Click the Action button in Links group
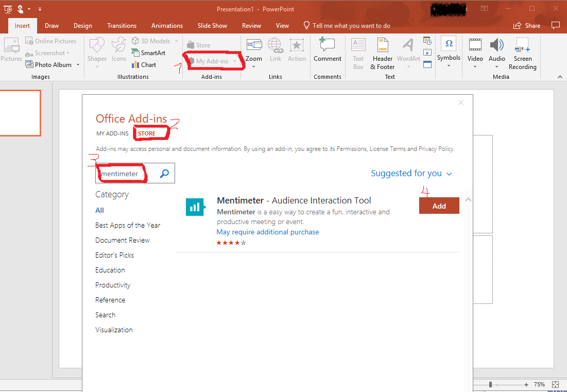Viewport: 567px width, 392px height. (x=297, y=50)
